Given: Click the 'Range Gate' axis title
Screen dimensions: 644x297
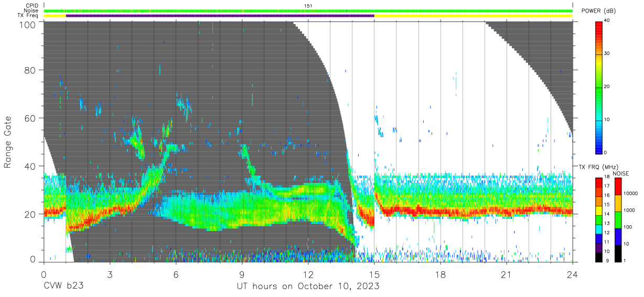Looking at the screenshot, I should (8, 143).
